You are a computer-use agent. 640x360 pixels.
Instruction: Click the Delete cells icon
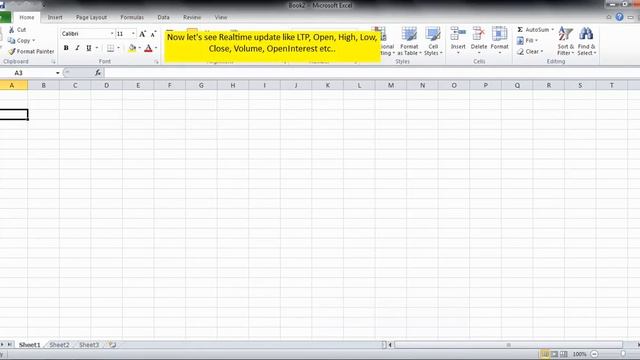pyautogui.click(x=479, y=33)
